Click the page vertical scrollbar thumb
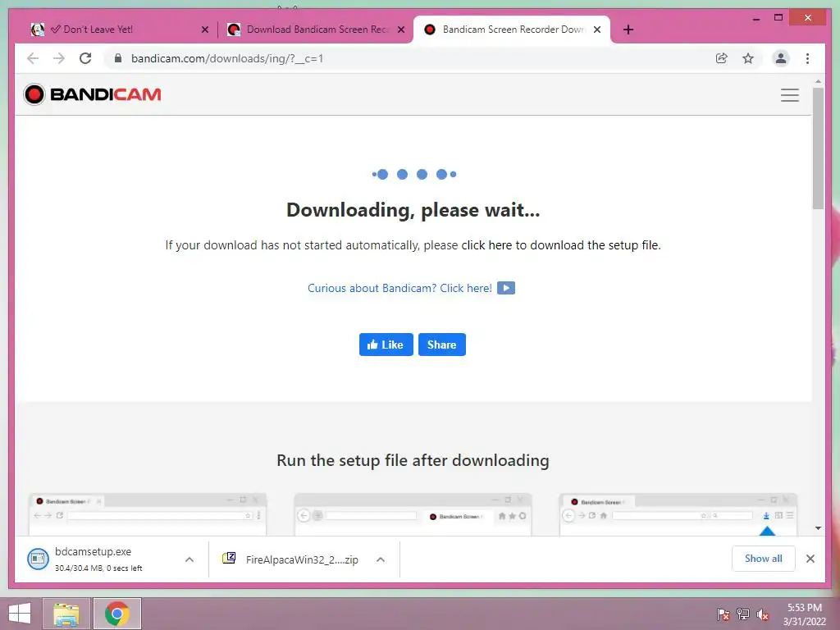Viewport: 840px width, 630px height. pyautogui.click(x=818, y=148)
